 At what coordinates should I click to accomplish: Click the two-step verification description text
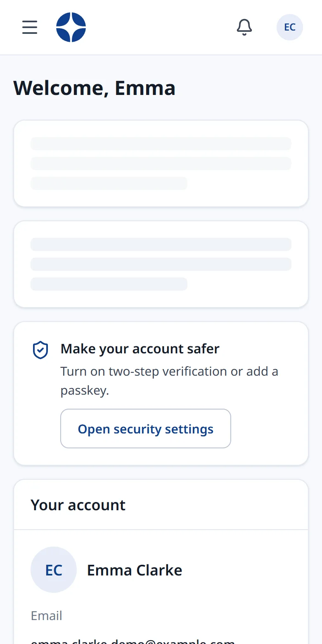pos(169,381)
